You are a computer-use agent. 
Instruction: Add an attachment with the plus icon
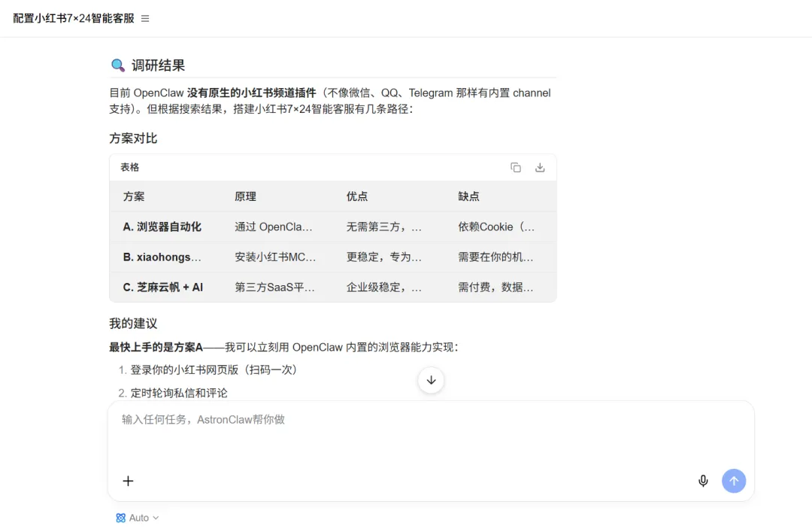point(128,481)
